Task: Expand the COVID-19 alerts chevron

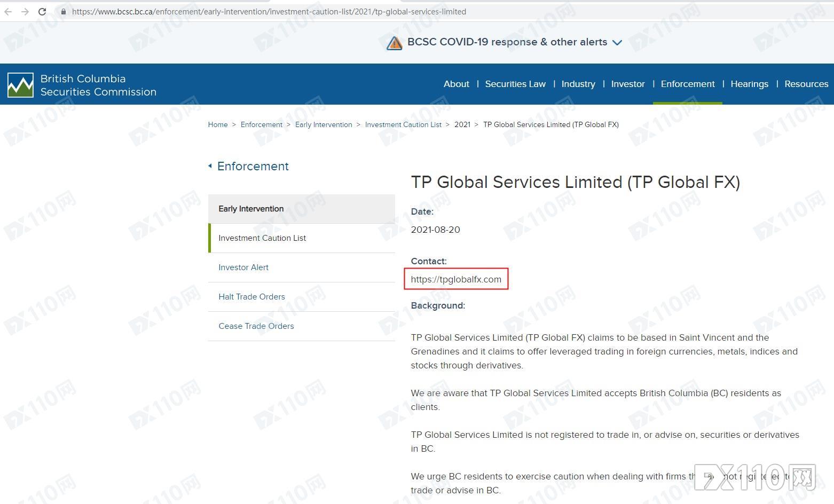Action: point(617,43)
